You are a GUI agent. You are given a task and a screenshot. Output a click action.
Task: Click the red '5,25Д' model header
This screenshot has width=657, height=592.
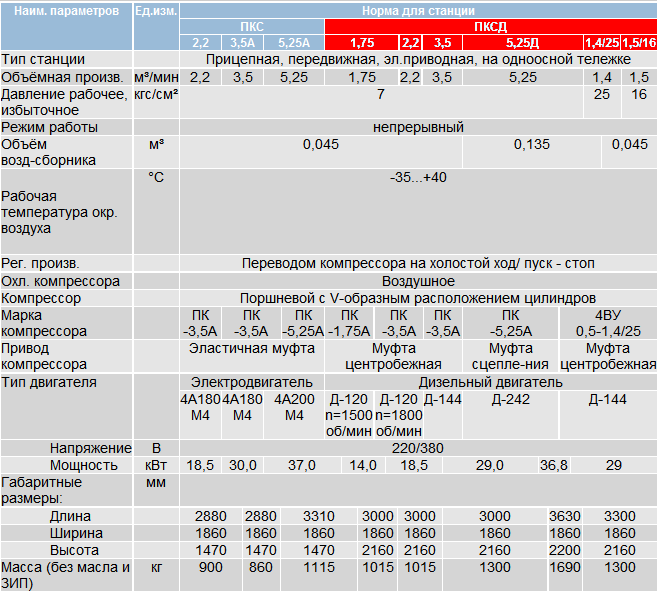point(522,43)
